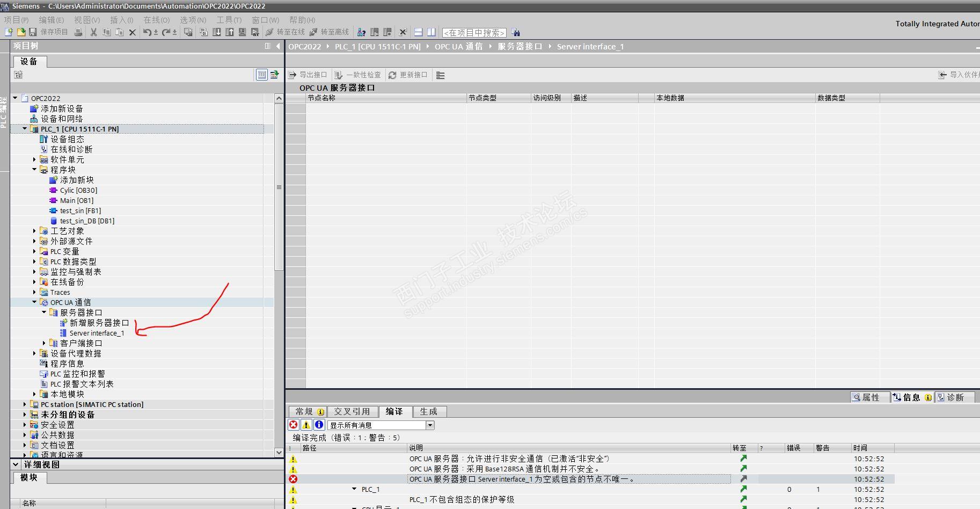Screen dimensions: 980x509
Task: Click the icon right of 更新接口
Action: point(441,75)
